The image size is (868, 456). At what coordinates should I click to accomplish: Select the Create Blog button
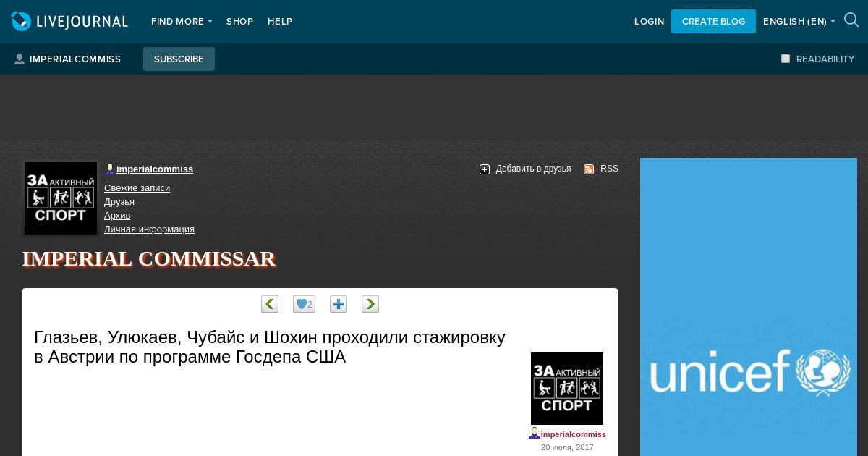tap(713, 21)
